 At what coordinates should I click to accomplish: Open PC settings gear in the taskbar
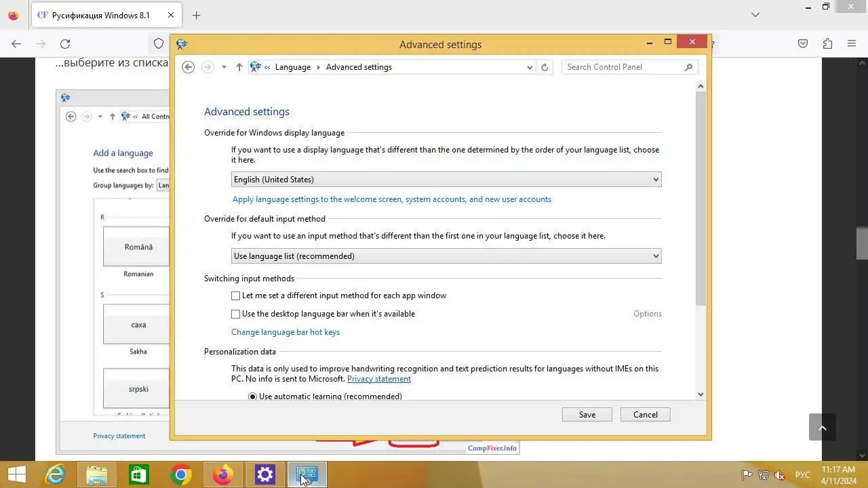(265, 475)
